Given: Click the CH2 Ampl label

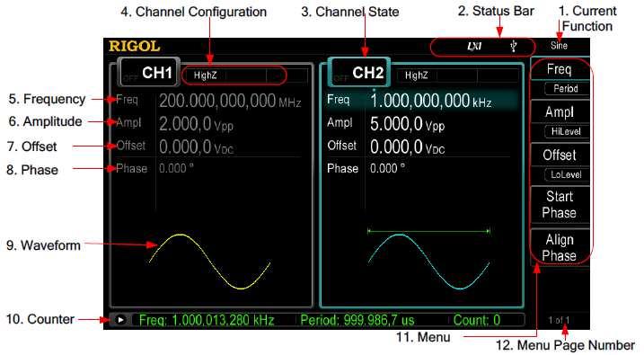Looking at the screenshot, I should (340, 122).
